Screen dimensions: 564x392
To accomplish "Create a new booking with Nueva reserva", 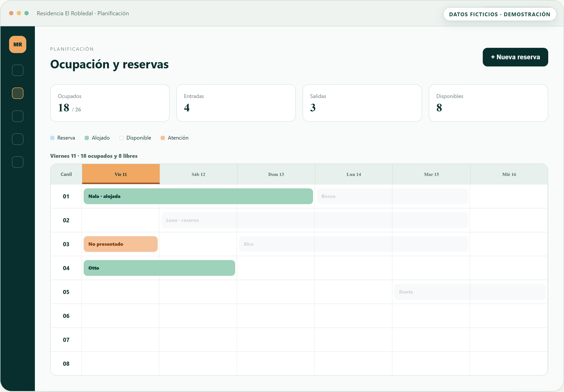I will pos(515,57).
